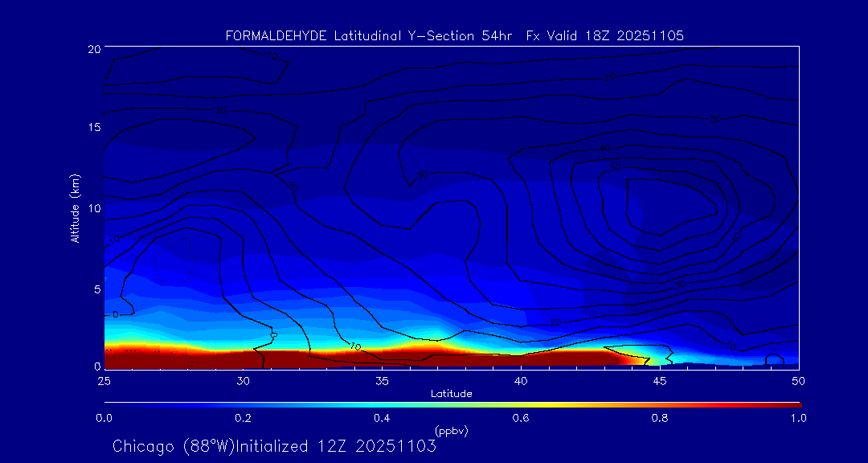This screenshot has height=463, width=868.
Task: Click the colorbar label "0.8"
Action: click(x=659, y=418)
